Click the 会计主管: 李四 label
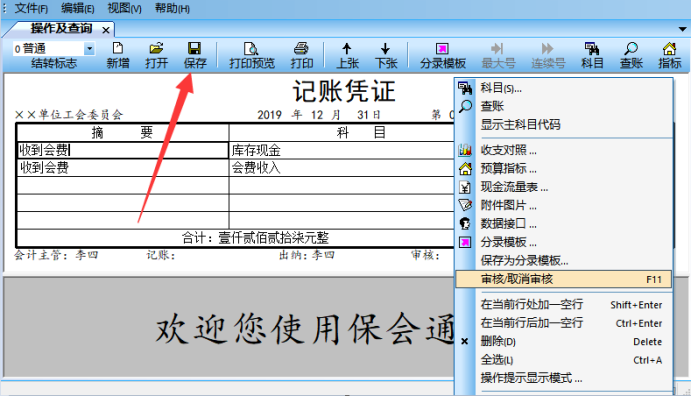Viewport: 692px width, 397px height. (x=56, y=255)
